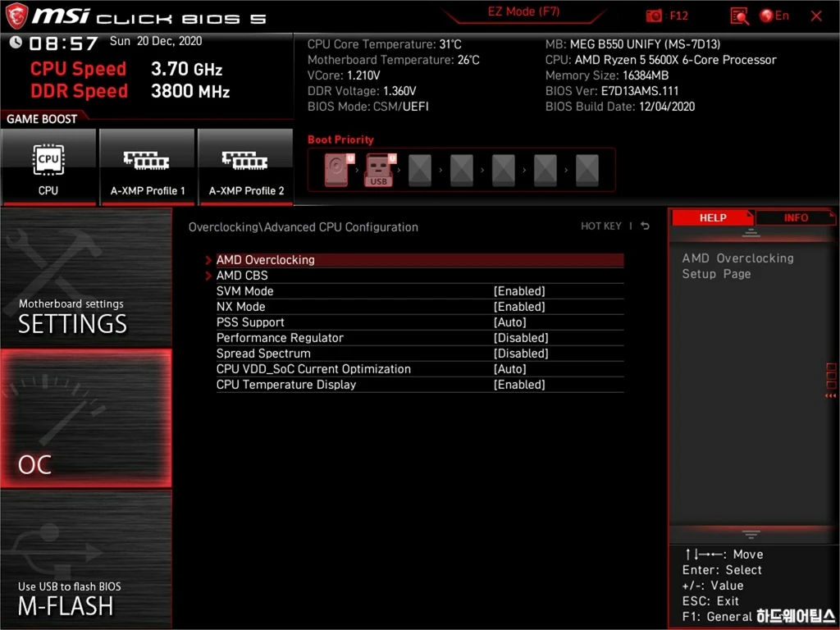Switch to the HELP tab
The width and height of the screenshot is (840, 630).
(713, 217)
